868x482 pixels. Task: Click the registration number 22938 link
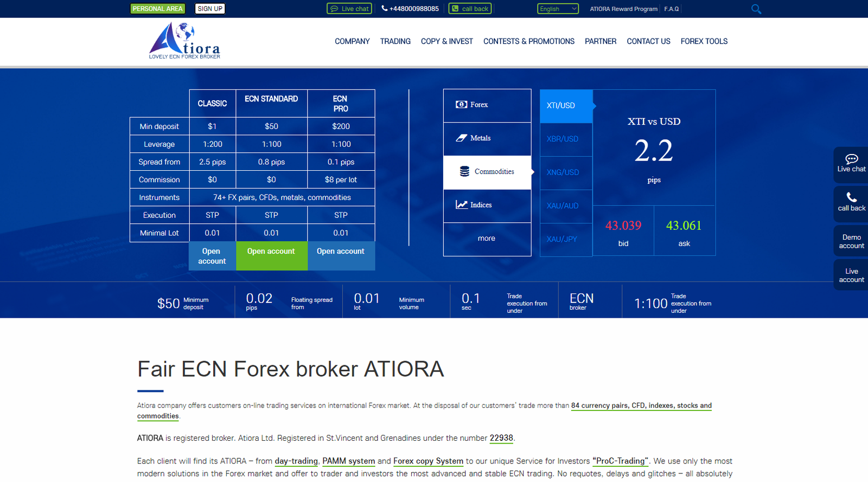501,438
